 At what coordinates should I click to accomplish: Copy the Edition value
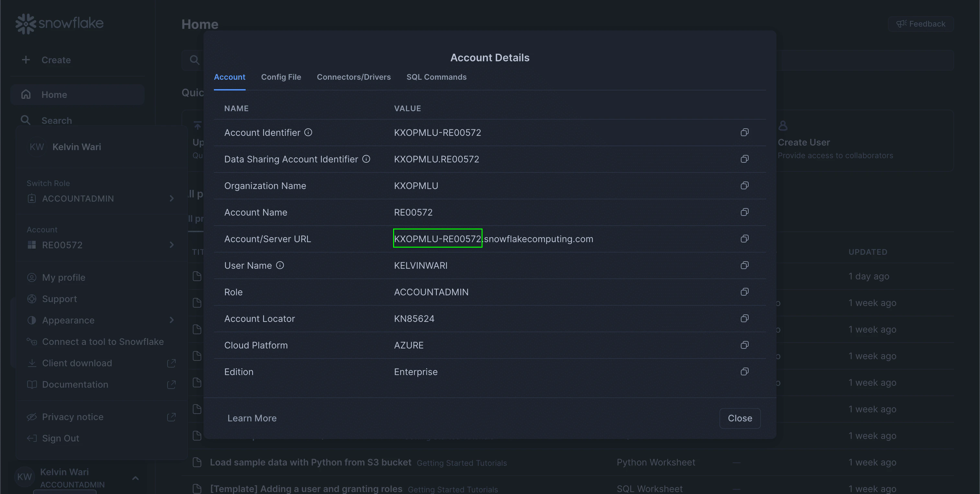pos(744,372)
